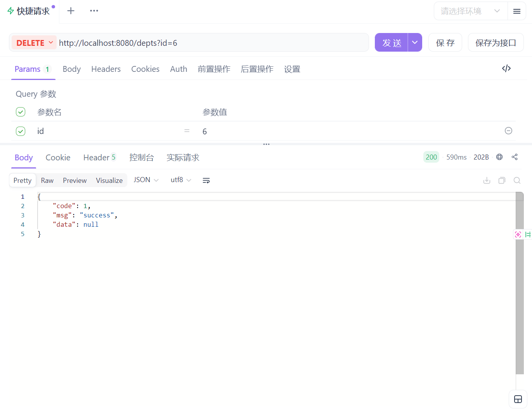Click the request URL input field

click(x=213, y=43)
